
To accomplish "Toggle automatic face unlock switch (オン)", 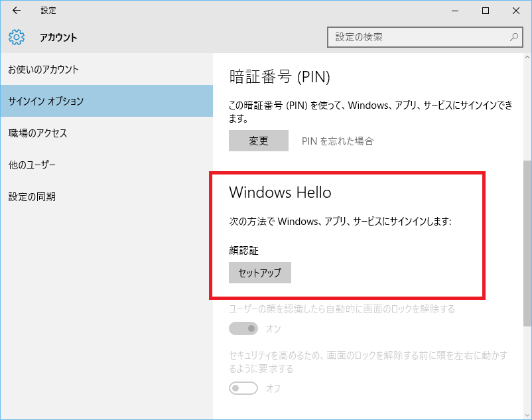I will (x=243, y=328).
